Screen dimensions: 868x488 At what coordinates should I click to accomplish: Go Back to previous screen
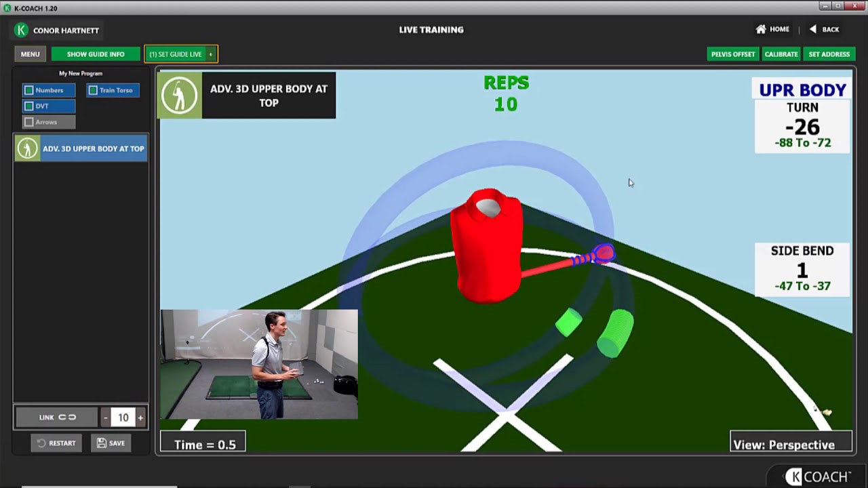click(824, 29)
